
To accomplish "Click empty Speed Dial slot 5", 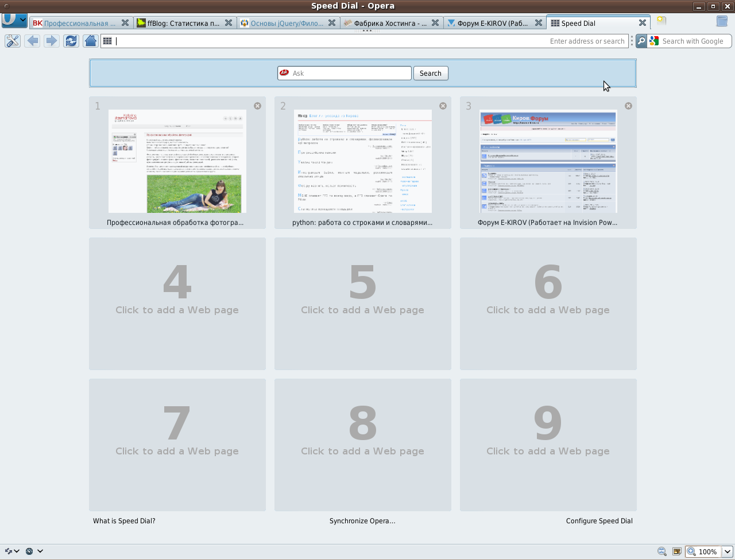I will [x=362, y=304].
